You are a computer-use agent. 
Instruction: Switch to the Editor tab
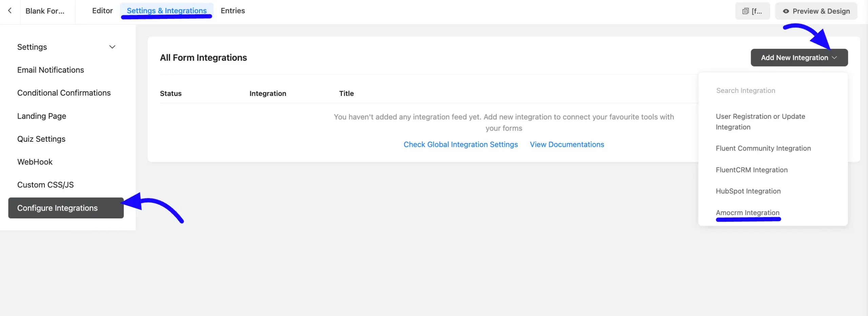click(x=102, y=11)
